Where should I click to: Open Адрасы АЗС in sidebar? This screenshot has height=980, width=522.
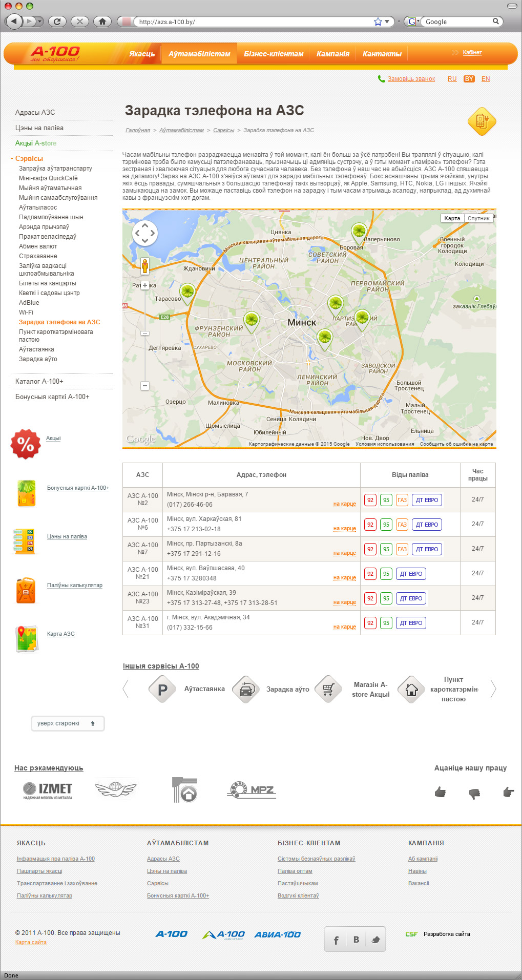35,112
